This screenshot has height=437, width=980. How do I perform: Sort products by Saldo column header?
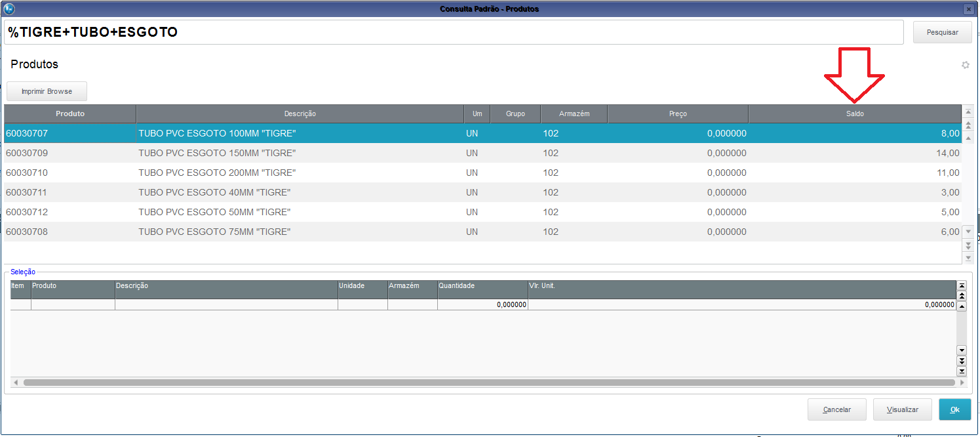point(854,114)
